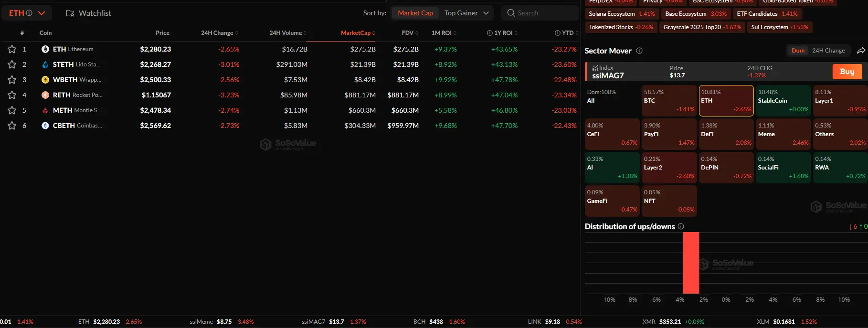This screenshot has width=868, height=328.
Task: Click the info icon next to YTD
Action: (x=557, y=33)
